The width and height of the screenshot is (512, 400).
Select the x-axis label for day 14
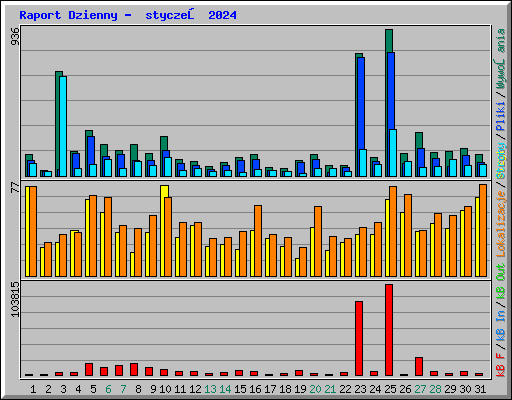[x=225, y=389]
